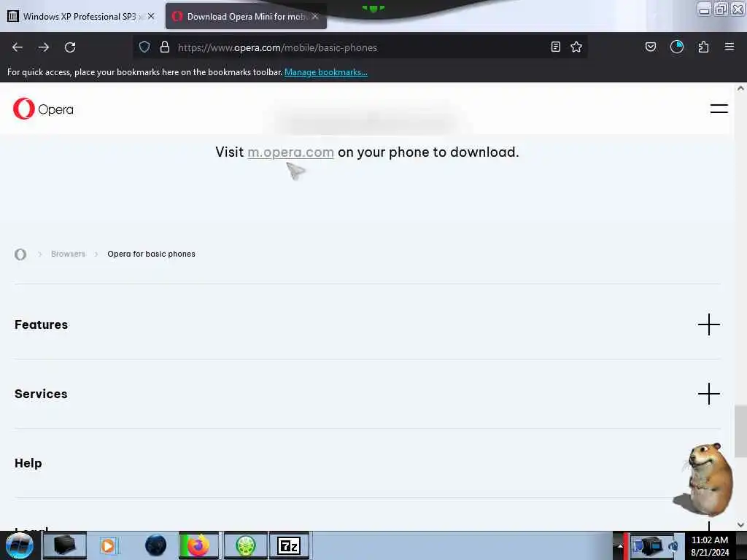Screen dimensions: 747x560
Task: Select the Download Opera Mini tab
Action: point(246,16)
